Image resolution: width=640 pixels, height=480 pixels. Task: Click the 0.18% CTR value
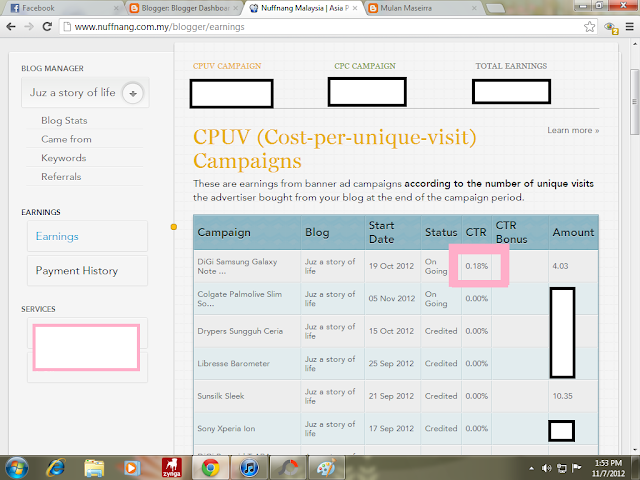[x=477, y=266]
